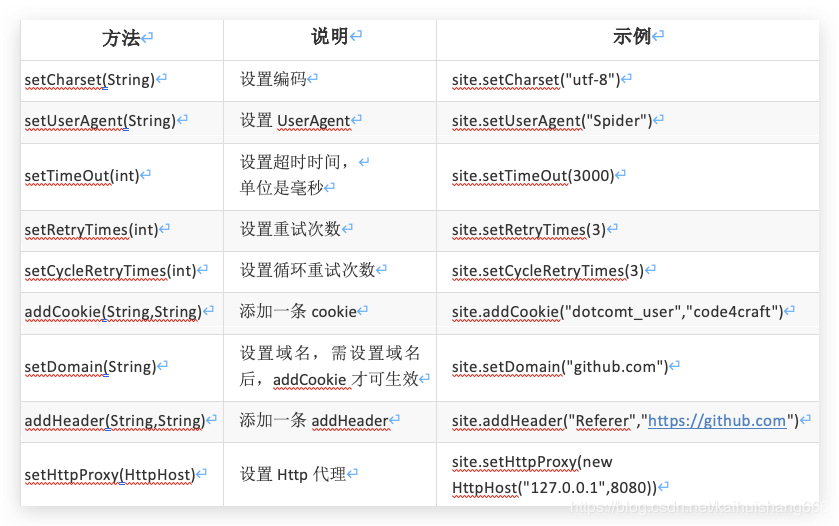Click the site.setTimeOut(3000) example

(x=533, y=176)
